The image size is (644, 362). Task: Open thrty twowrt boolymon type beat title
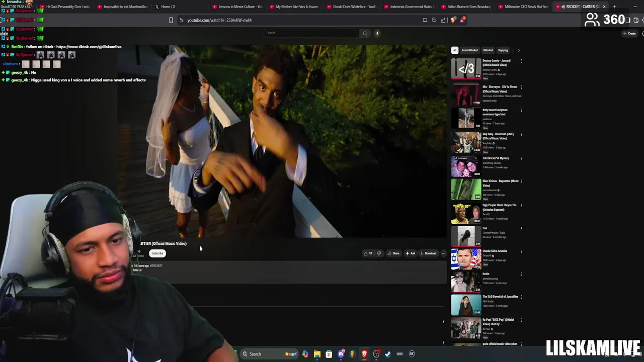pos(495,112)
